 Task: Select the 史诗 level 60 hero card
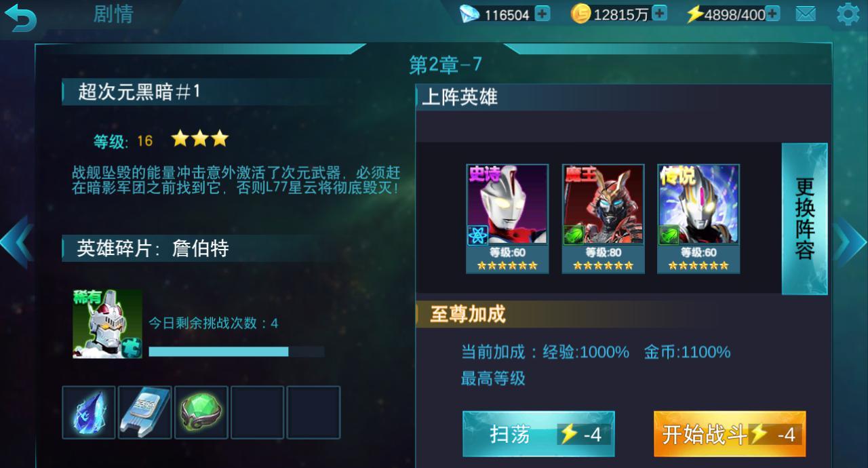[507, 218]
